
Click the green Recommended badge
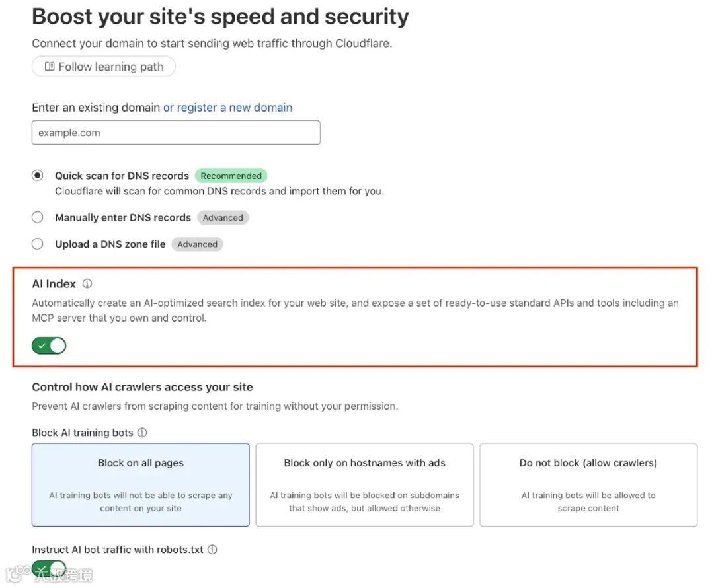click(x=231, y=176)
